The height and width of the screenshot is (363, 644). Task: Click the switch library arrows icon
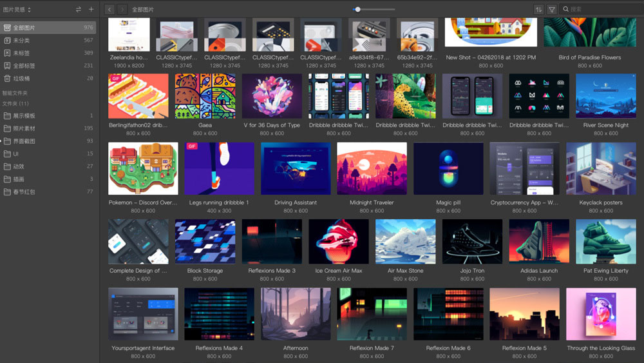(x=79, y=10)
